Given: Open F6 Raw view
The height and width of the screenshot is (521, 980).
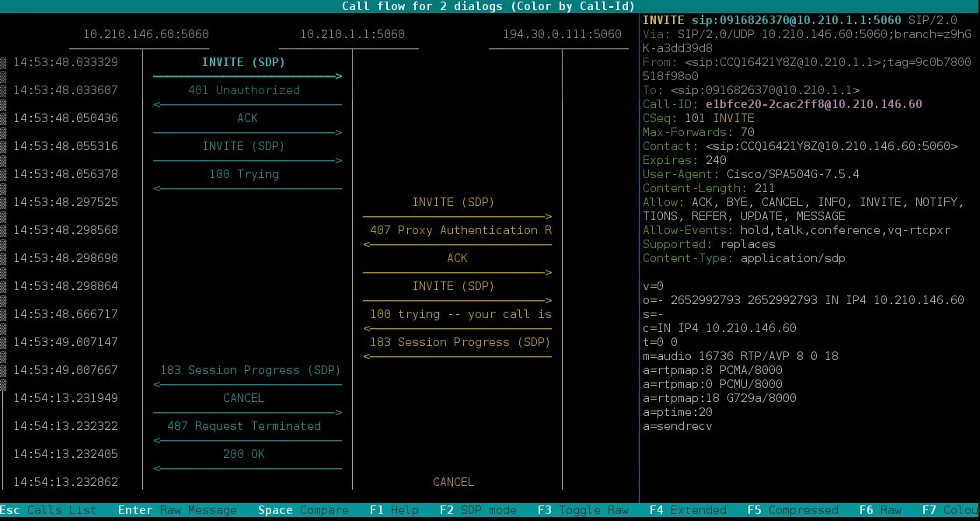Looking at the screenshot, I should coord(881,510).
